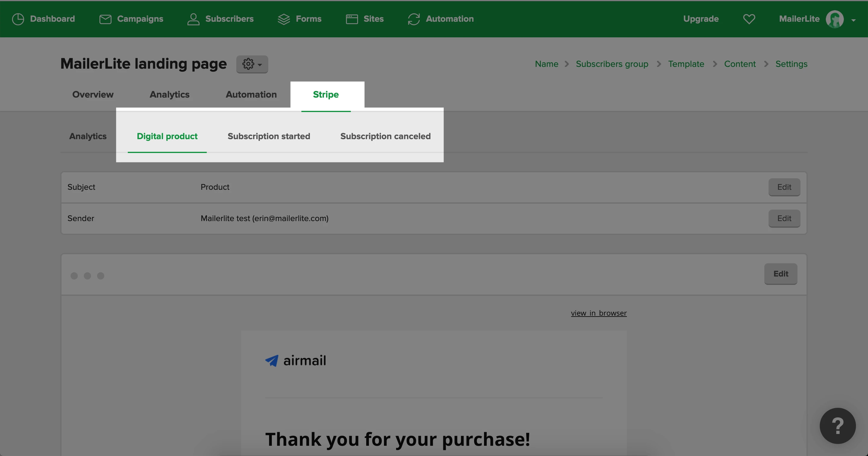868x456 pixels.
Task: Click the view in browser link
Action: click(599, 313)
